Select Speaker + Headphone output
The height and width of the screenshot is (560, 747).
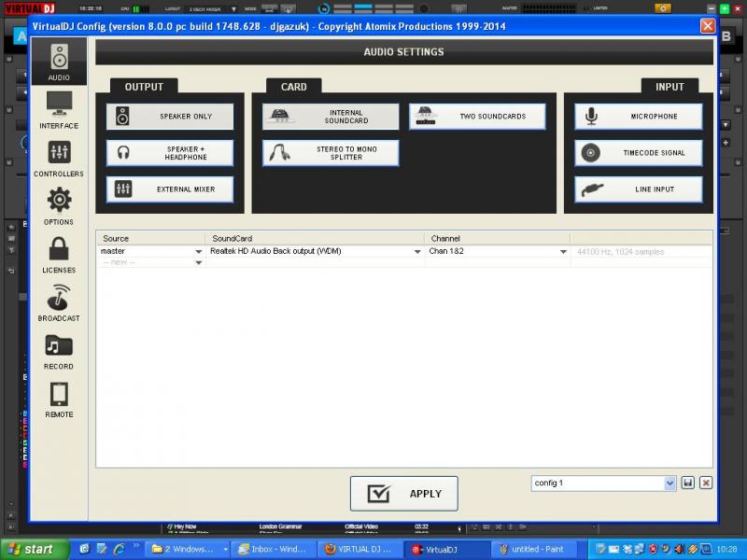point(170,153)
